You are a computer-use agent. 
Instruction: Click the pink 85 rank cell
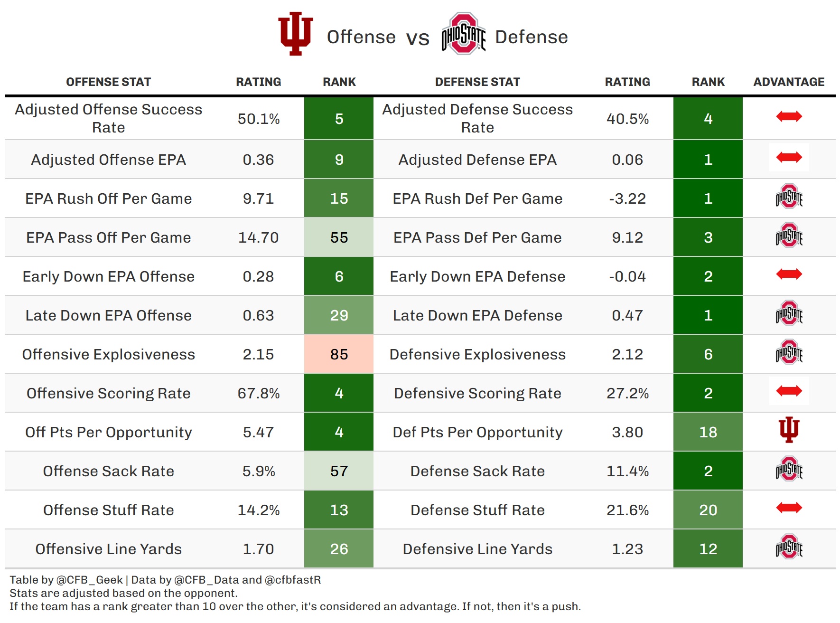click(x=339, y=354)
